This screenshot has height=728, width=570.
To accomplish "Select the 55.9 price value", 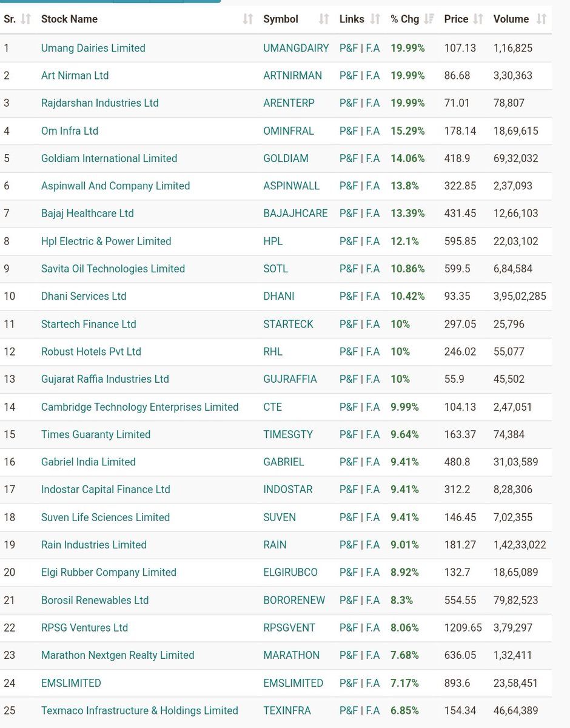I will click(x=454, y=379).
